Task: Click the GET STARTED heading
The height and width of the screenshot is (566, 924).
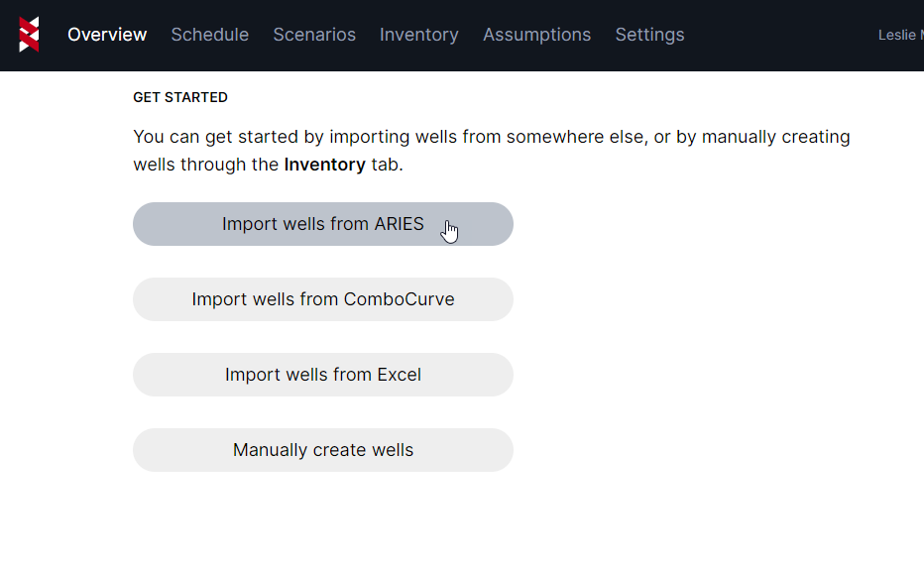Action: [x=180, y=97]
